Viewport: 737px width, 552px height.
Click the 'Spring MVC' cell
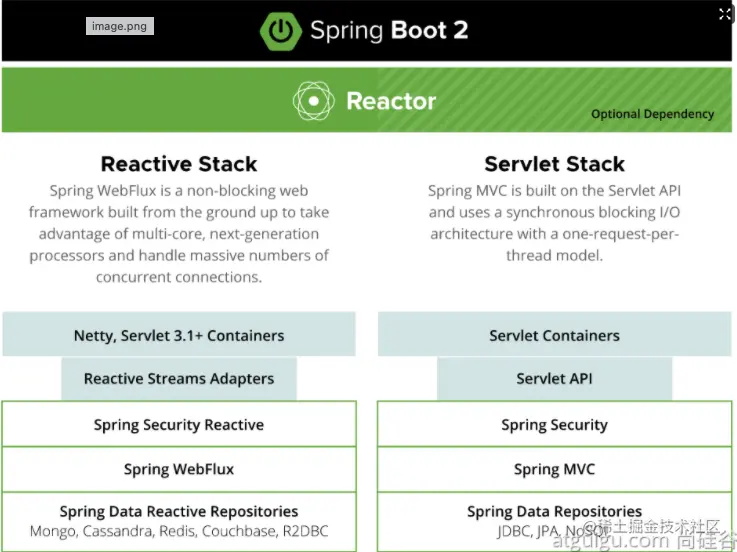(555, 469)
